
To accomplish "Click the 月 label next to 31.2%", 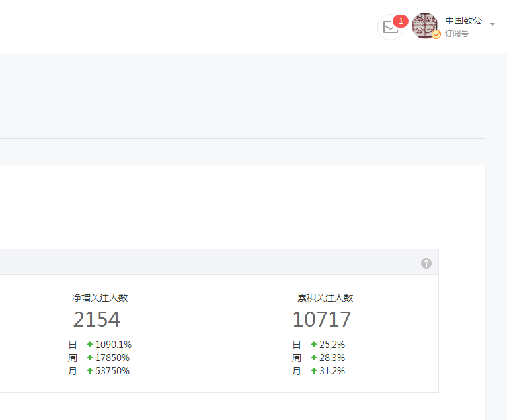I will (297, 371).
